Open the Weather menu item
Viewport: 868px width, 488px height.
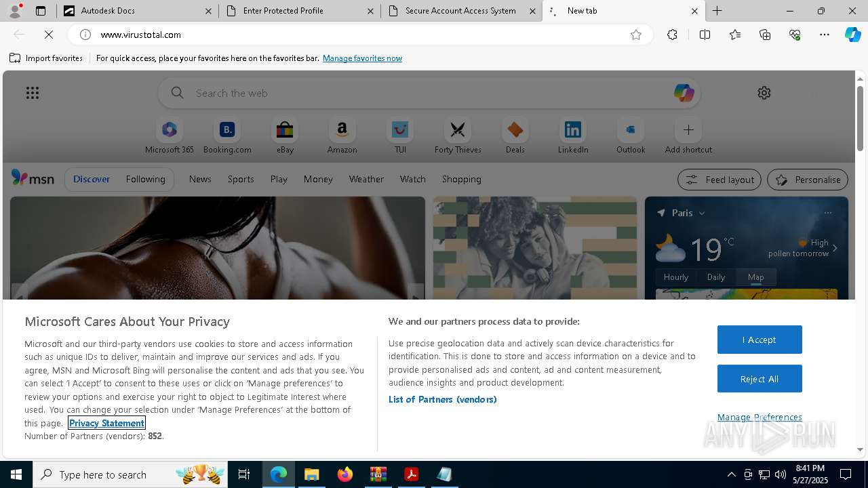(x=366, y=179)
